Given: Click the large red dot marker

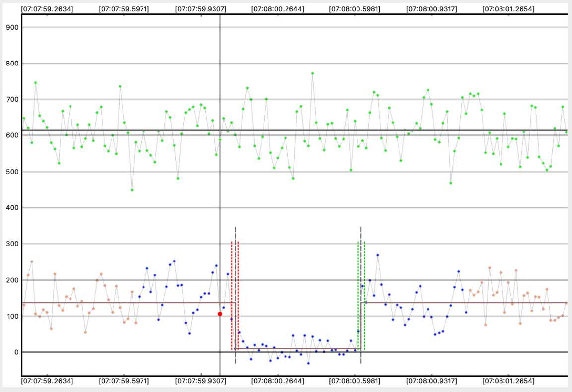Looking at the screenshot, I should pos(220,314).
